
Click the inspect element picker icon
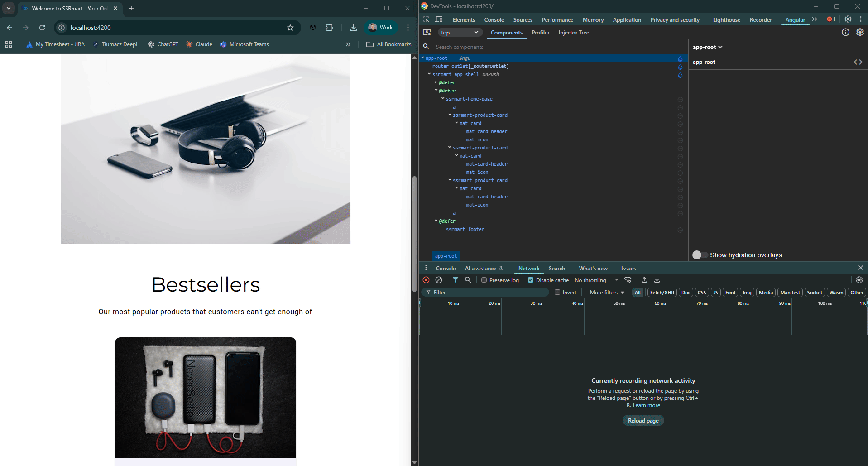pyautogui.click(x=426, y=19)
